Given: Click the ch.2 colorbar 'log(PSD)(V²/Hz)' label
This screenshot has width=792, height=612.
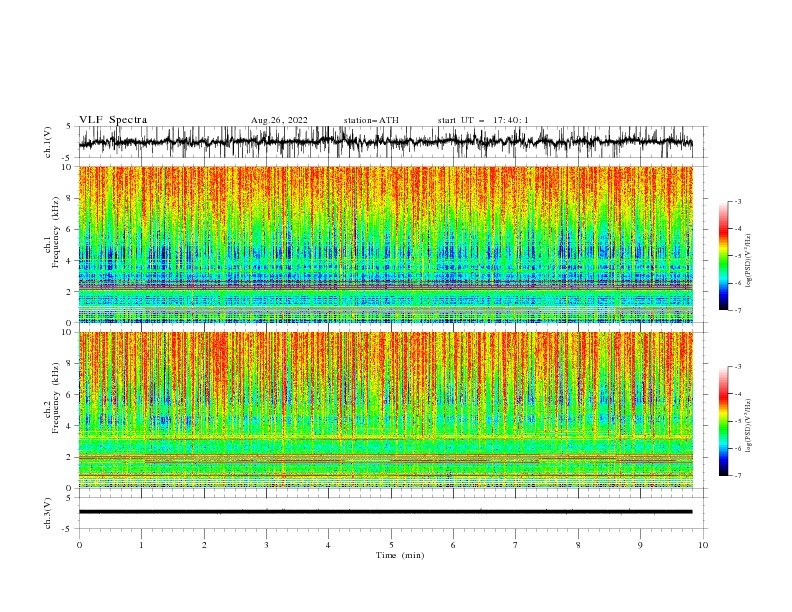Looking at the screenshot, I should tap(748, 425).
